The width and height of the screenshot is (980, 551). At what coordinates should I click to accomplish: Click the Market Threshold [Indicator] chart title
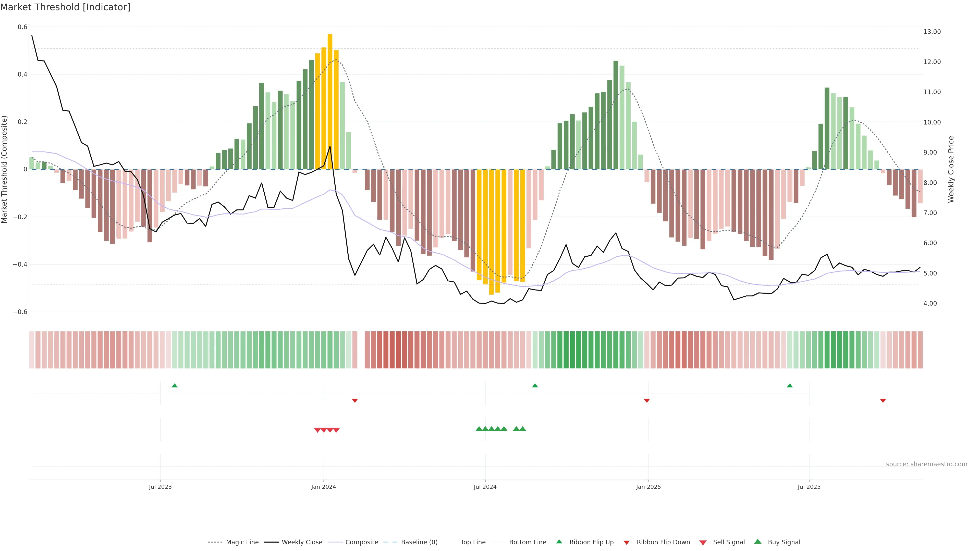[65, 7]
